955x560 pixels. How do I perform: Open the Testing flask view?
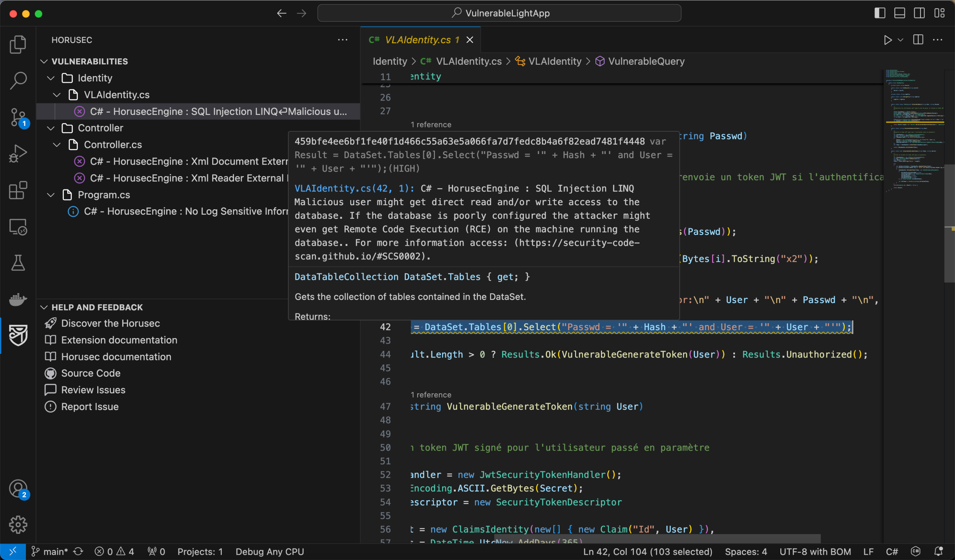[x=18, y=263]
